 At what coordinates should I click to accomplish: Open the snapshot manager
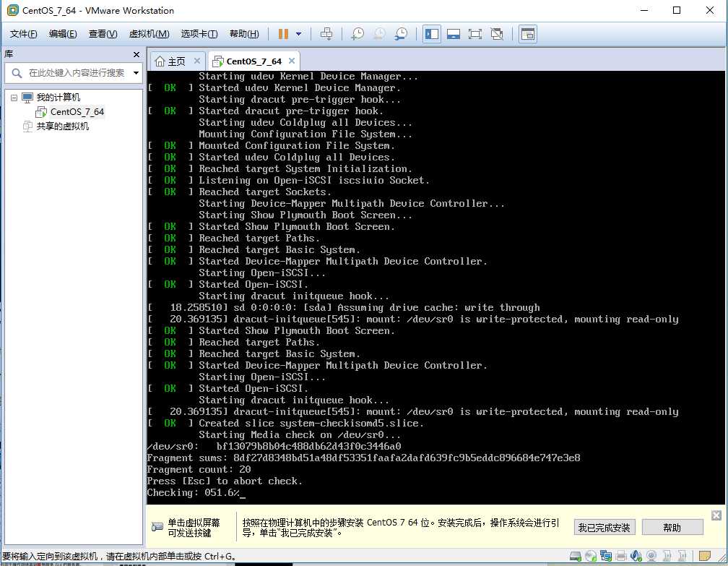[x=401, y=34]
